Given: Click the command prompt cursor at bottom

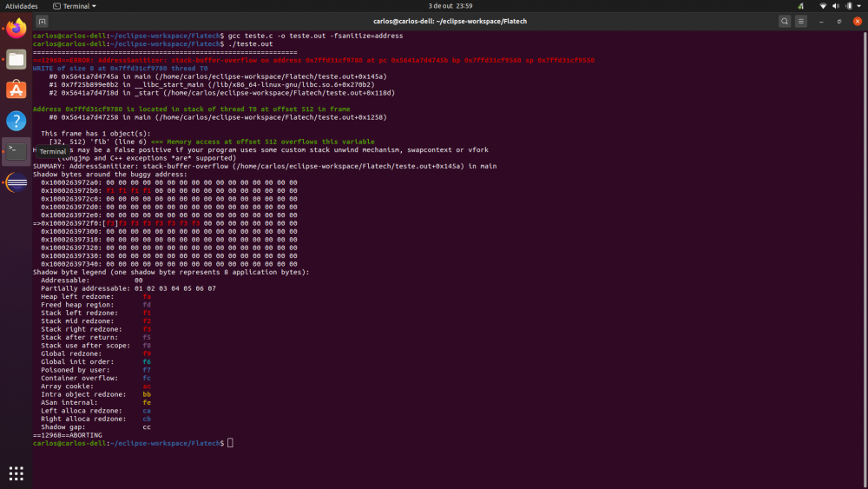Looking at the screenshot, I should 230,443.
